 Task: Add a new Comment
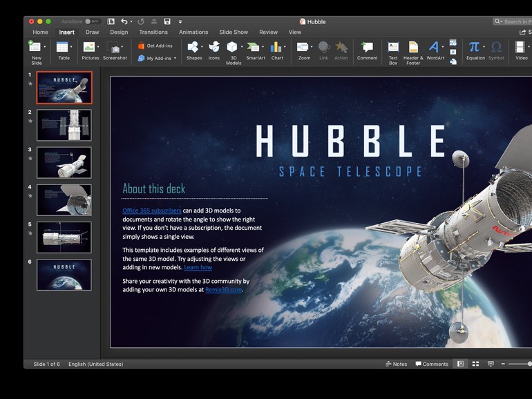click(x=367, y=50)
